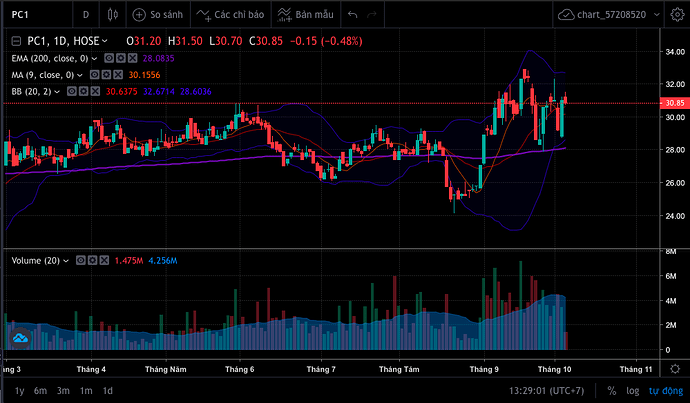Screen dimensions: 690x403
Task: Select the 6m time range
Action: click(x=40, y=389)
